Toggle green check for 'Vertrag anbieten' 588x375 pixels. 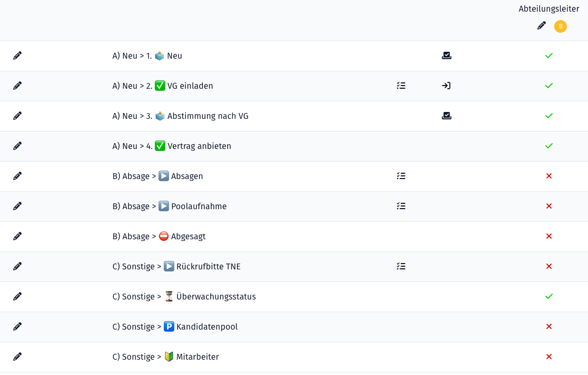point(549,146)
